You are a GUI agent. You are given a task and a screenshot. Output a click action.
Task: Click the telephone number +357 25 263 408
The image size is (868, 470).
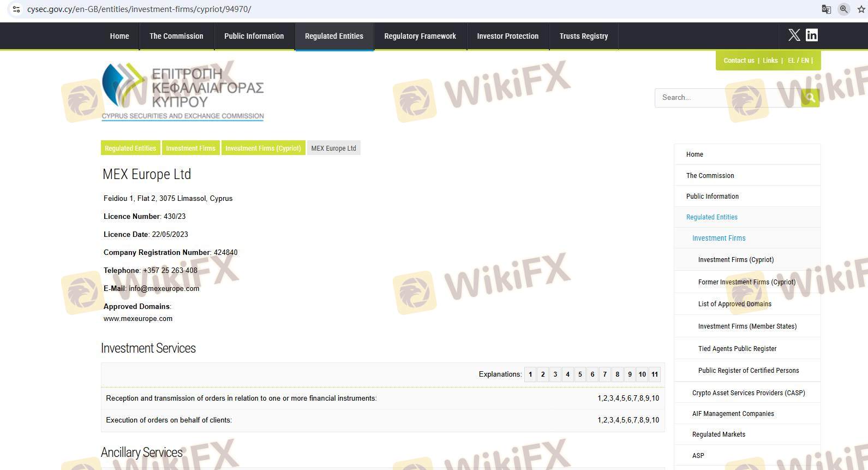170,271
